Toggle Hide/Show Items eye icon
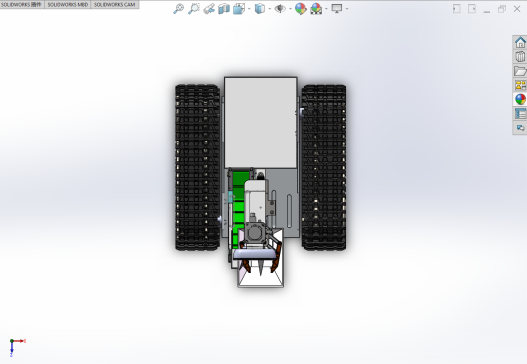 (x=280, y=9)
